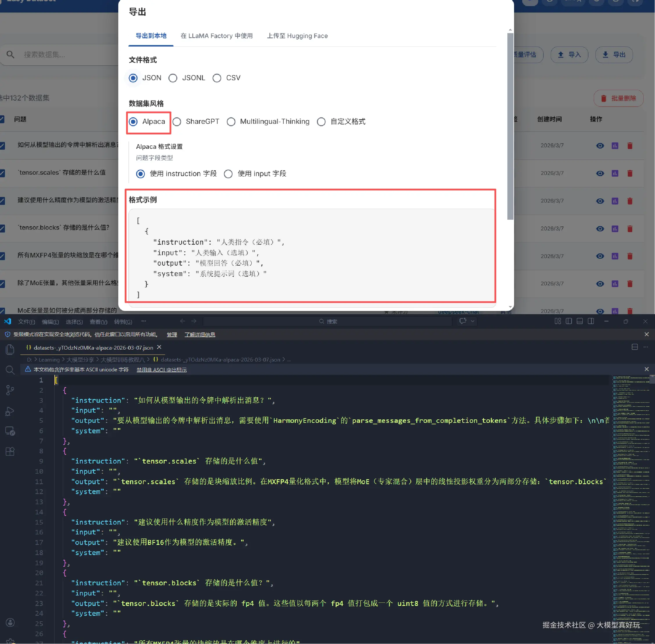Open the 文件(F) menu in VS Code
Image resolution: width=655 pixels, height=644 pixels.
click(x=26, y=322)
